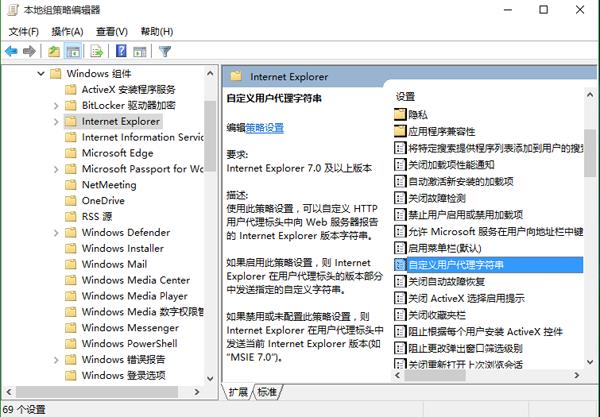Viewport: 600px width, 417px height.
Task: Select Windows 登录选项 in the tree
Action: coord(124,375)
